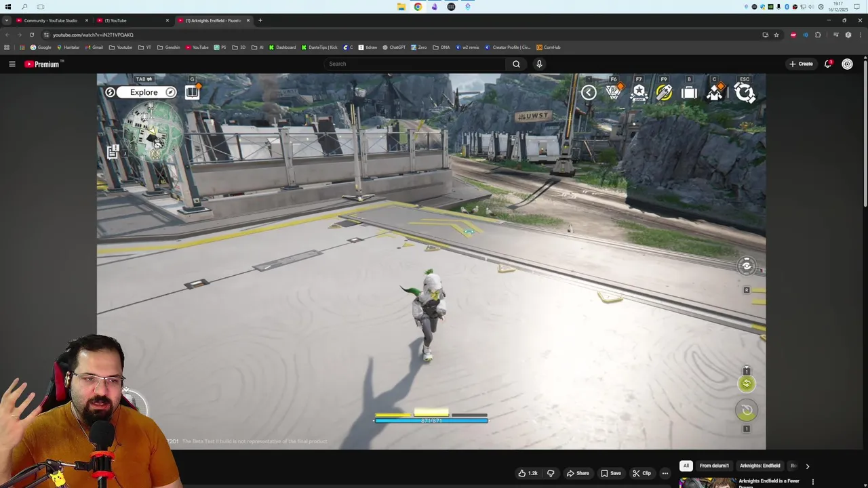Open the Genshin bookmarks folder
This screenshot has width=868, height=488.
tap(169, 47)
